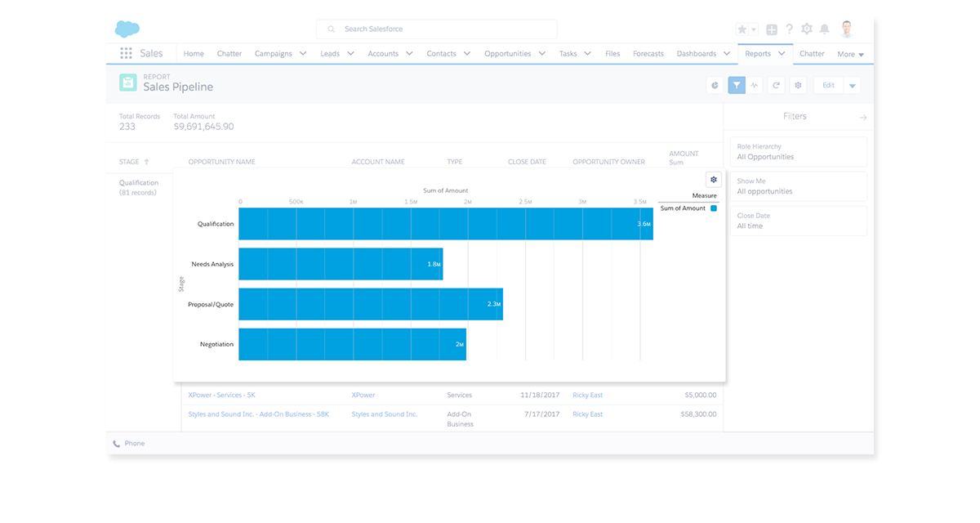980x523 pixels.
Task: Open the Ricky East owner link for XPower
Action: [x=587, y=396]
